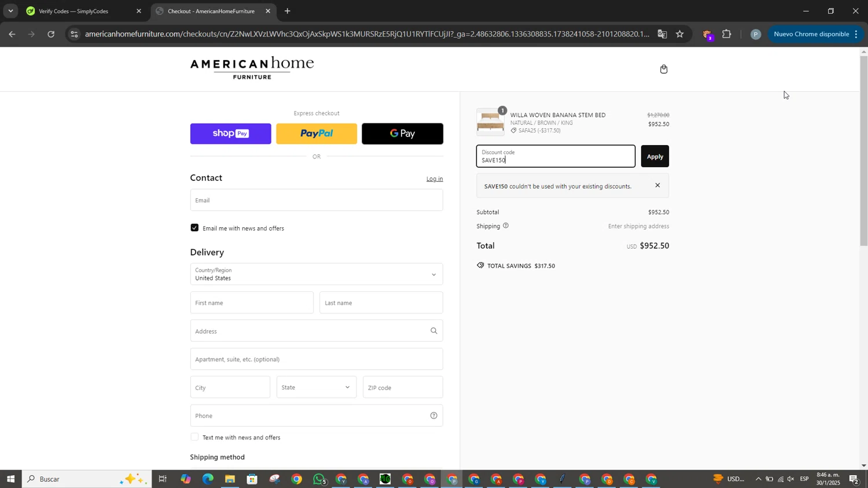Open File Explorer from taskbar
The width and height of the screenshot is (868, 488).
[x=230, y=479]
